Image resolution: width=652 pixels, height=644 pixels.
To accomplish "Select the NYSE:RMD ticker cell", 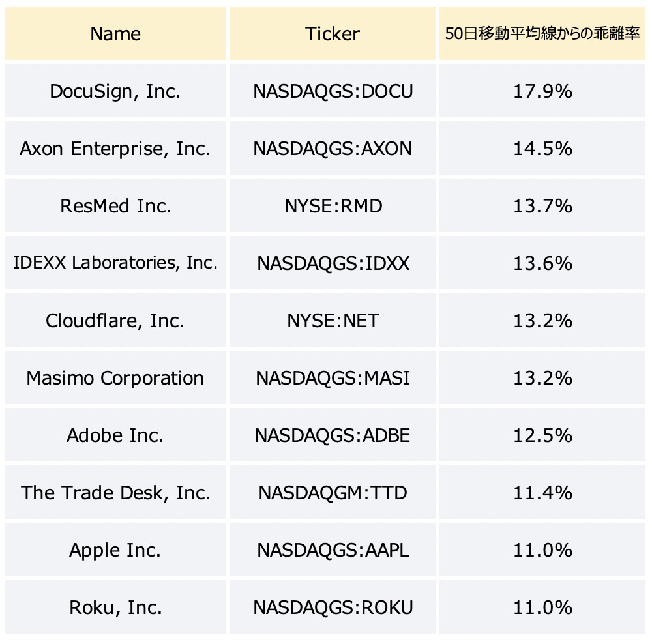I will 333,205.
